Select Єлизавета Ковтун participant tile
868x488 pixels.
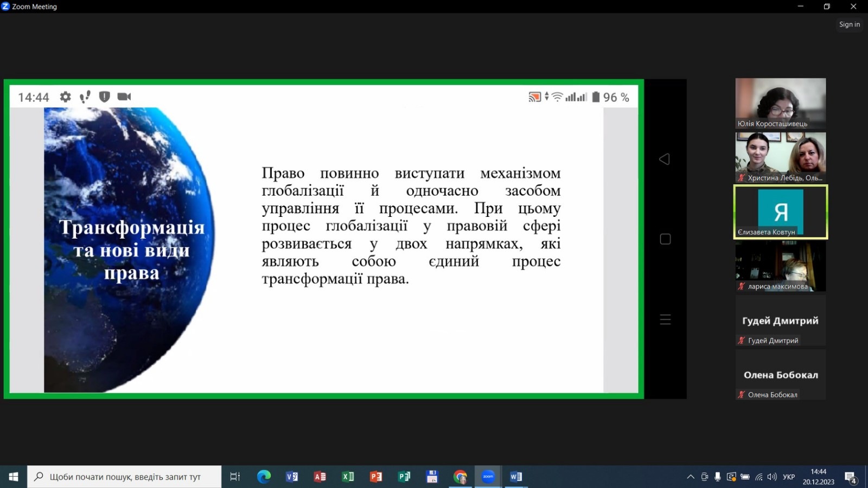pyautogui.click(x=780, y=212)
